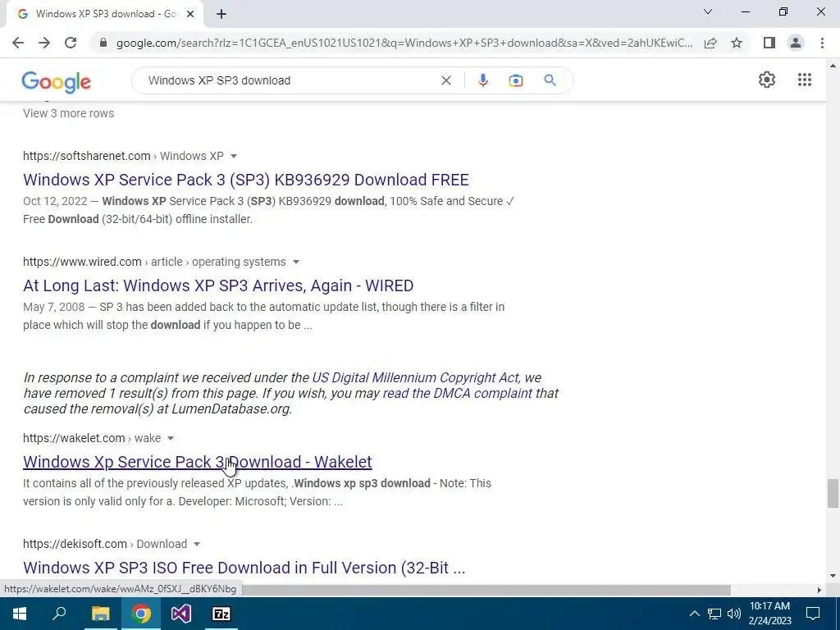Close the Windows XP SP3 download tab
The height and width of the screenshot is (630, 840).
(x=190, y=14)
